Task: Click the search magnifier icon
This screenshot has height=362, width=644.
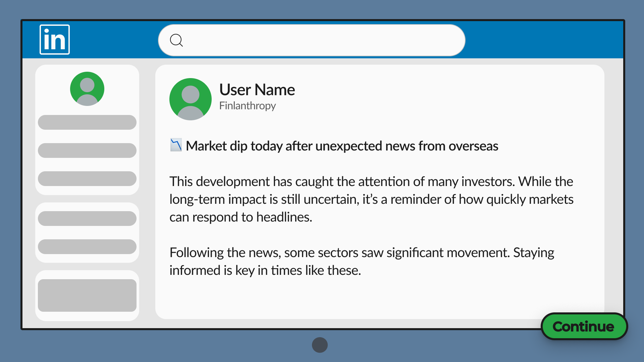Action: 176,40
